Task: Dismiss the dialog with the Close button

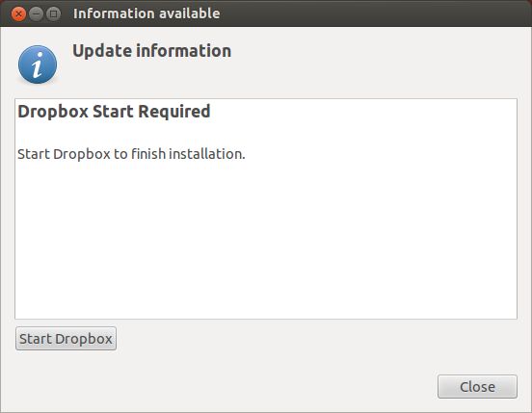Action: click(x=477, y=387)
